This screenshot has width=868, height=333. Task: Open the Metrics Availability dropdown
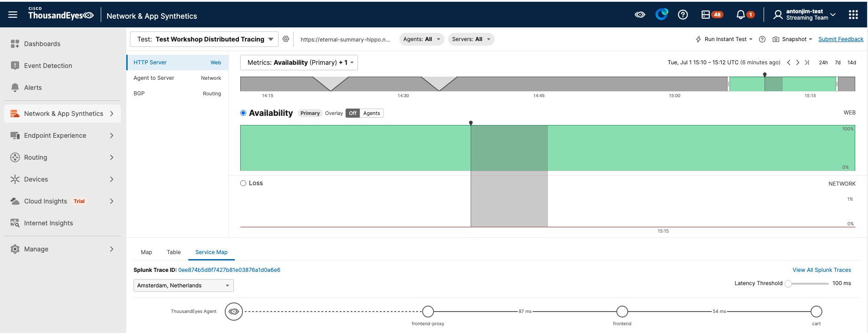tap(299, 62)
